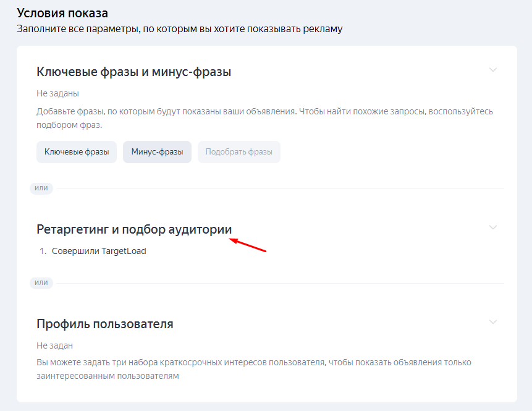The height and width of the screenshot is (411, 532).
Task: Expand the keywords and minus-phrases chevron
Action: pos(492,70)
